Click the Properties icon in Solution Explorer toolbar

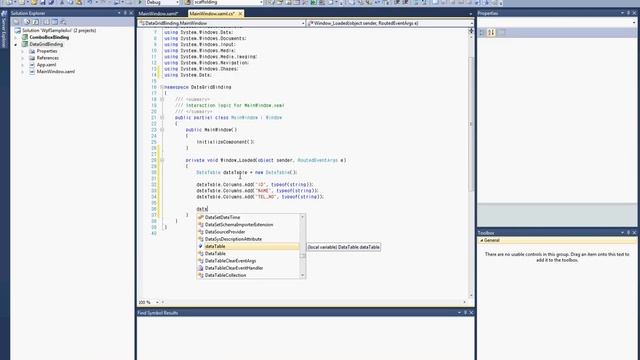17,22
